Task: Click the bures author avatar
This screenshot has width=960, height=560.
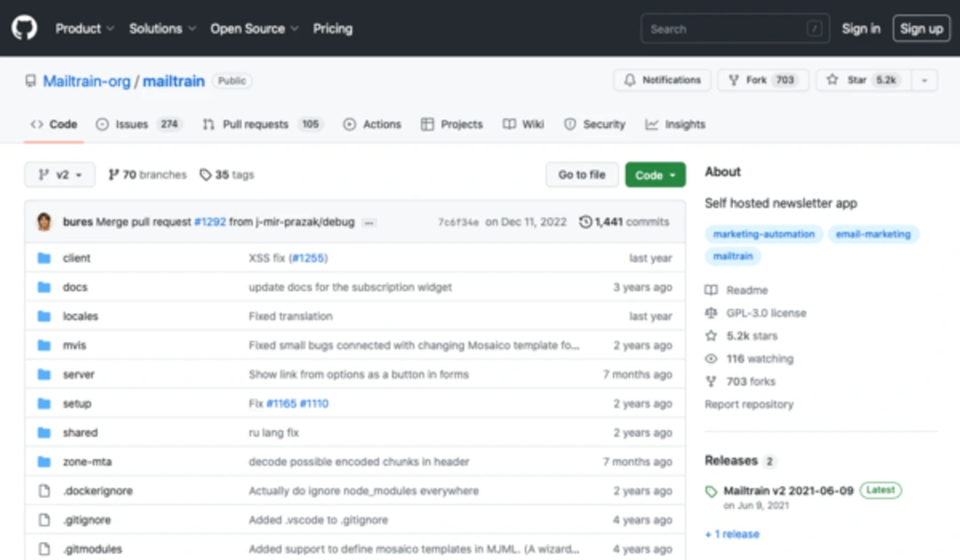Action: pyautogui.click(x=44, y=221)
